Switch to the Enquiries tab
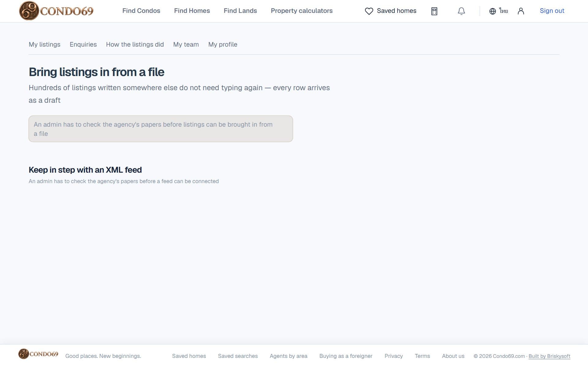The width and height of the screenshot is (588, 368). 83,44
